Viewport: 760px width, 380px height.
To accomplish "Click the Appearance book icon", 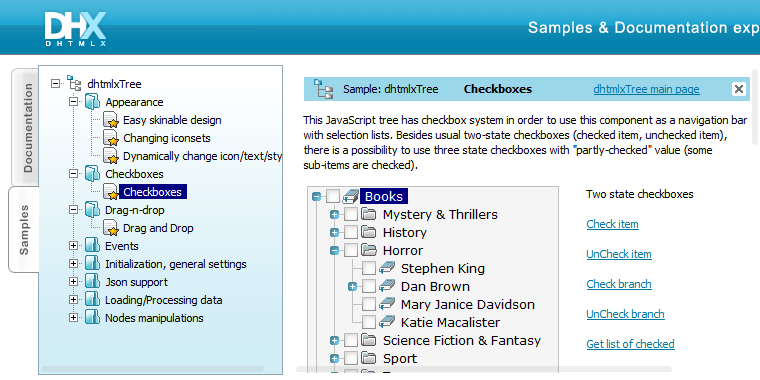I will point(92,102).
